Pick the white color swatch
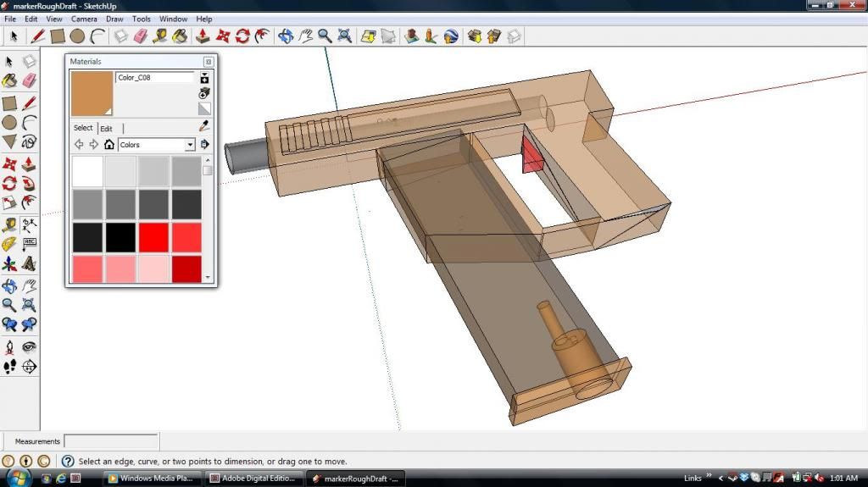The width and height of the screenshot is (868, 487). (x=87, y=172)
